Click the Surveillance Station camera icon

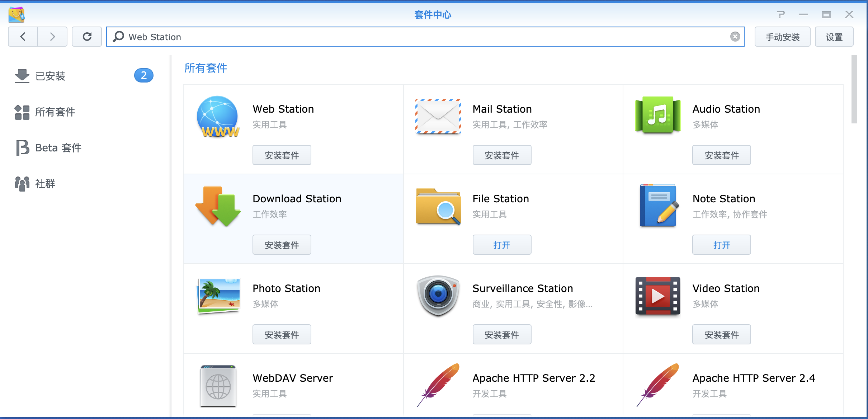pos(438,296)
